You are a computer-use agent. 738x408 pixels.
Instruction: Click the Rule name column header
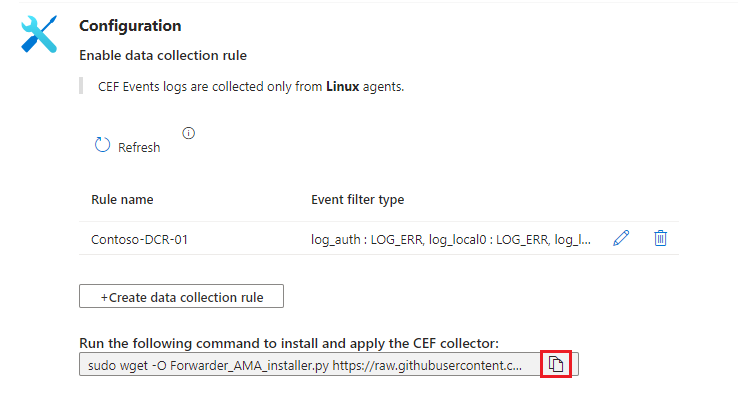pos(122,200)
